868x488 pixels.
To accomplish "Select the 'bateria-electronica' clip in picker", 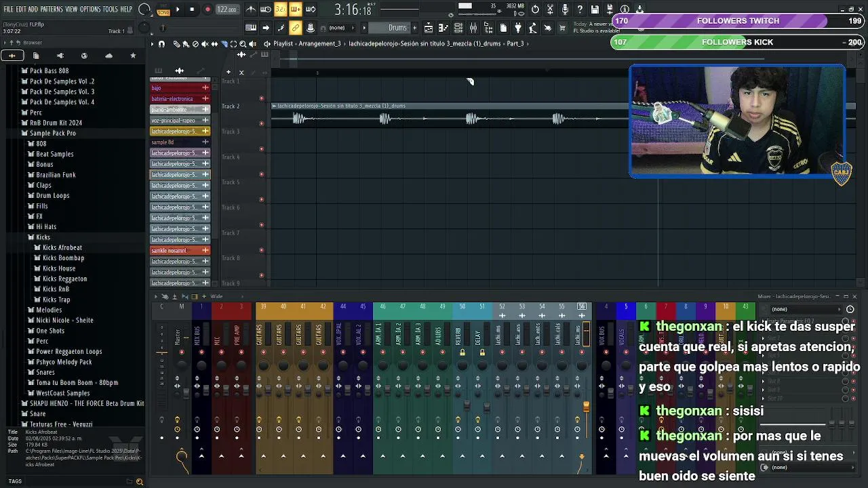I will (180, 99).
